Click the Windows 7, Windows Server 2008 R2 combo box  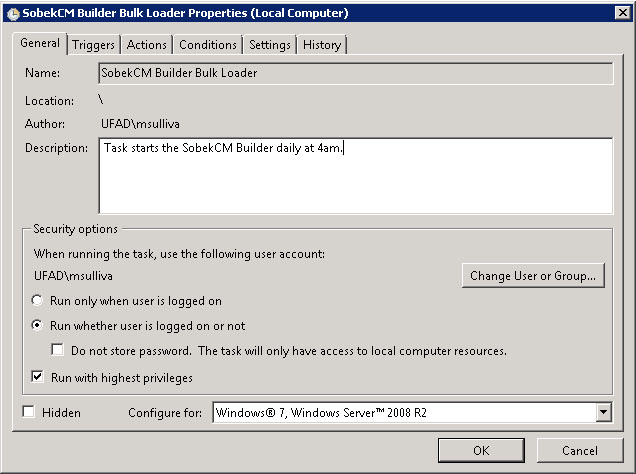(x=412, y=412)
